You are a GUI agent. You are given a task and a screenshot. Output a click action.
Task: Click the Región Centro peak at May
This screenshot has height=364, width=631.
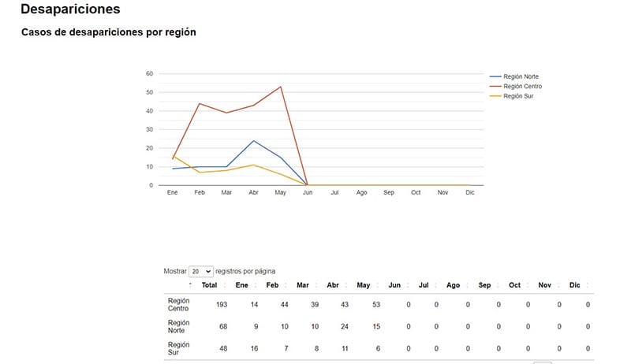tap(281, 87)
